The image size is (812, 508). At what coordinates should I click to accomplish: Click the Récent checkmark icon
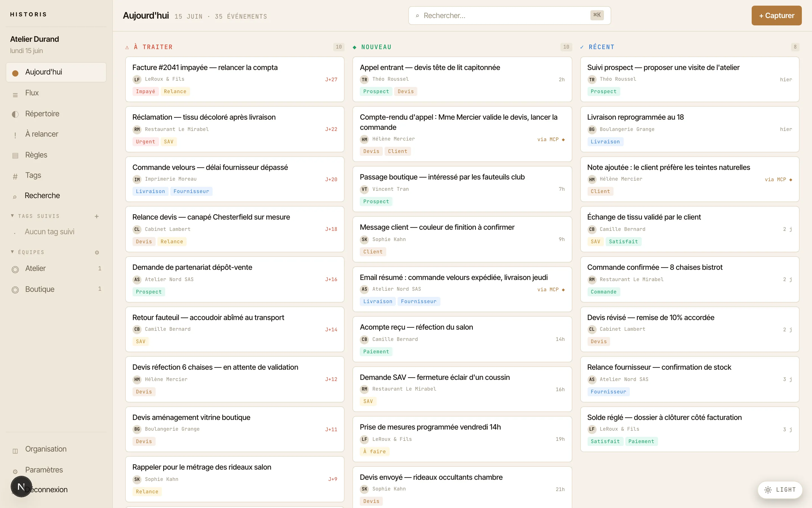click(582, 47)
